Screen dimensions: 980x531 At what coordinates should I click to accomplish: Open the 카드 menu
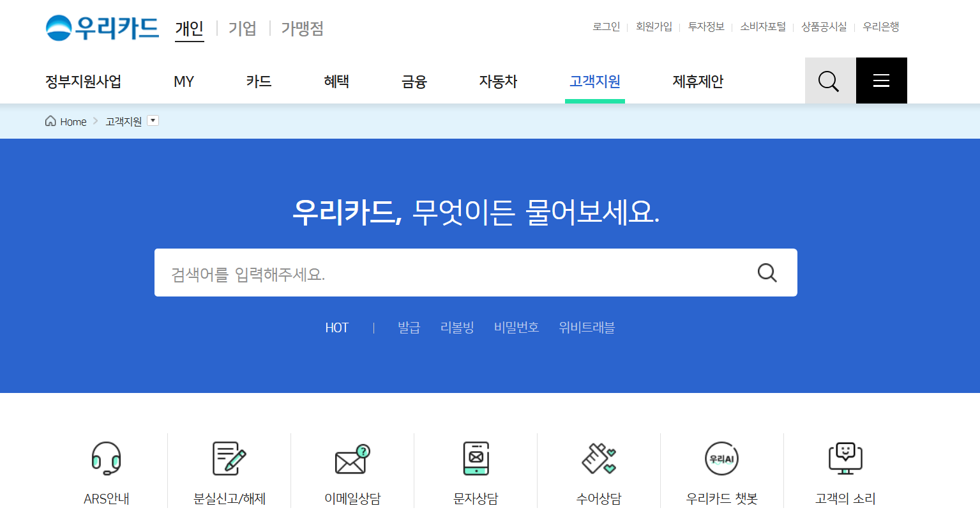click(259, 81)
